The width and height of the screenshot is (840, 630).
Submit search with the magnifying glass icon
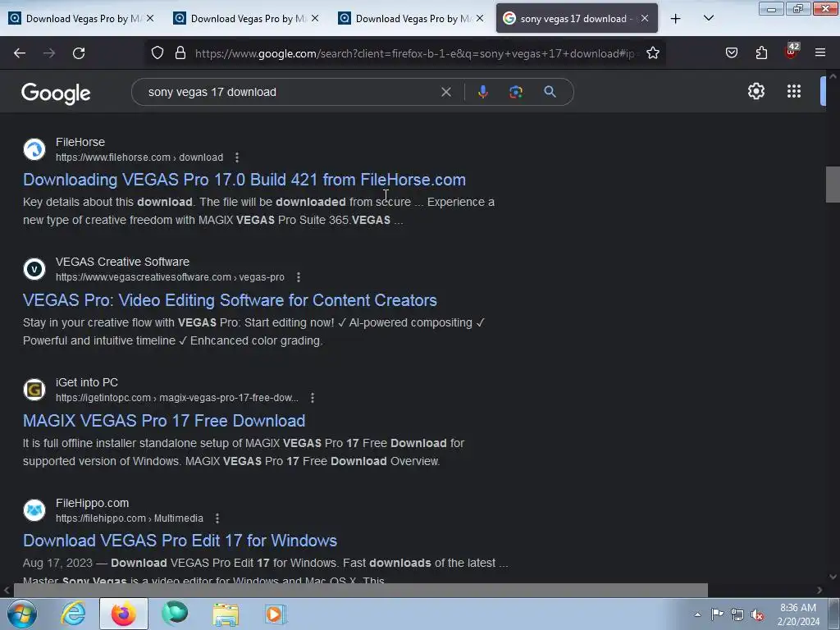(550, 92)
